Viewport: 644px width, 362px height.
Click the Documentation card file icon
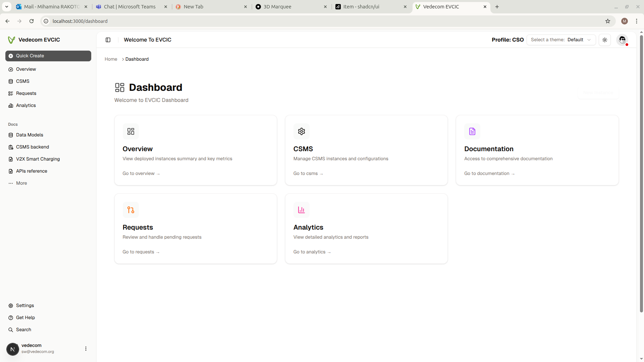click(x=472, y=131)
